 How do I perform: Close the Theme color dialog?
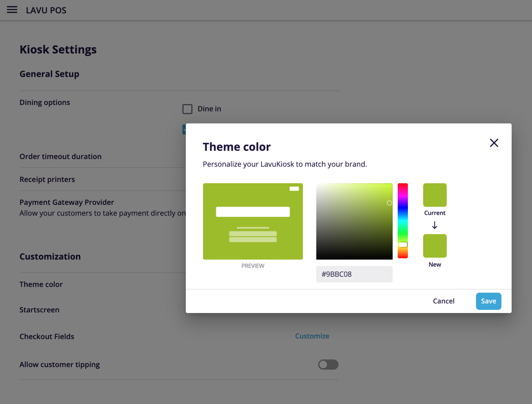pos(494,143)
